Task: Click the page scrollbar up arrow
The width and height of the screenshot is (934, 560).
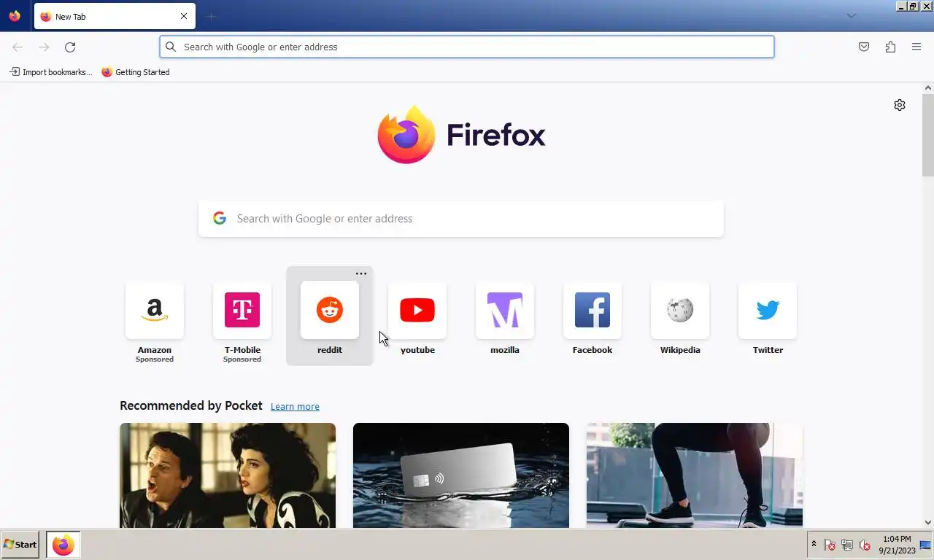Action: point(928,88)
